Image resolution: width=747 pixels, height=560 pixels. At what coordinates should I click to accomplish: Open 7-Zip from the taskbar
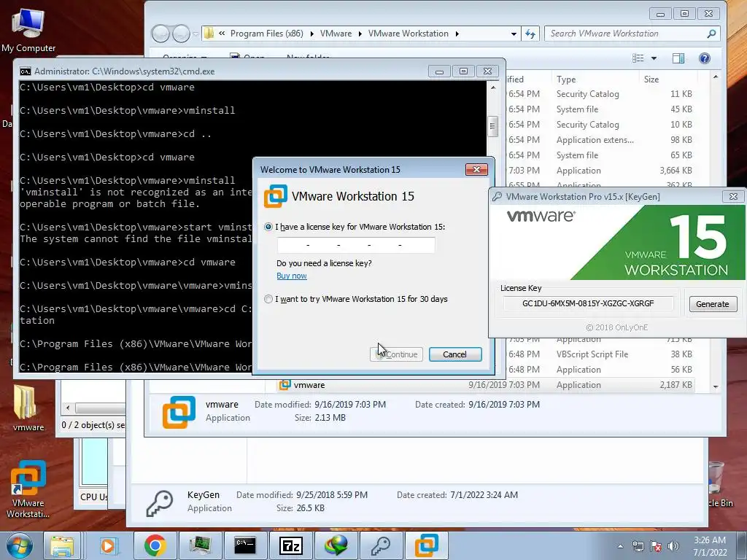click(x=290, y=545)
